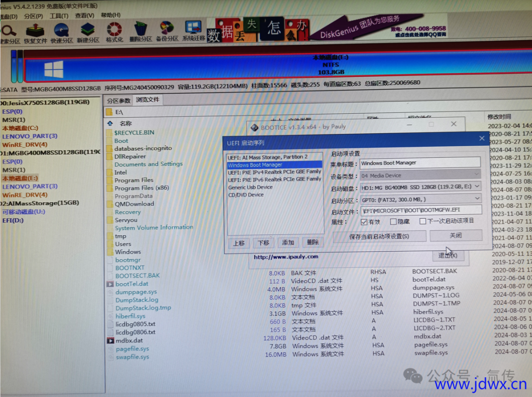Open the 启动分区 dropdown

pyautogui.click(x=421, y=199)
